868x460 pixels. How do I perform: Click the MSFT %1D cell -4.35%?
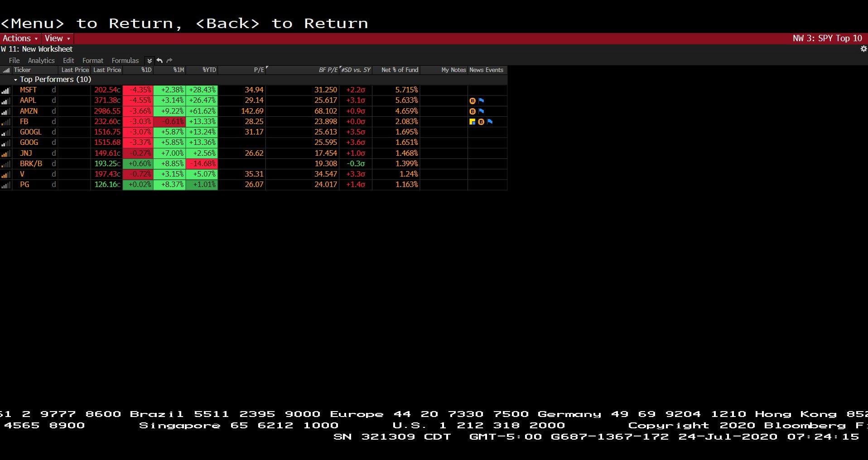click(138, 90)
